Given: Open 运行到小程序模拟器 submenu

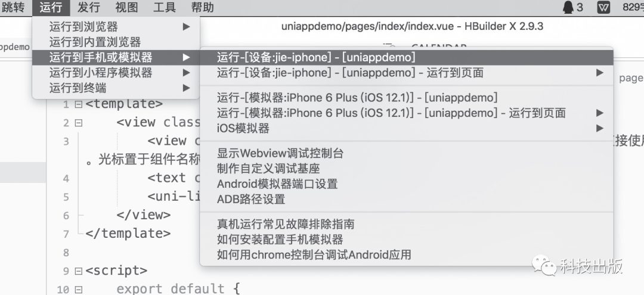Looking at the screenshot, I should (116, 73).
